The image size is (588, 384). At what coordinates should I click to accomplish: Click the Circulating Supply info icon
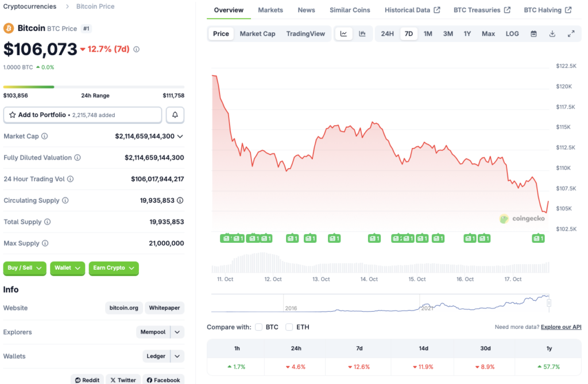pos(65,200)
